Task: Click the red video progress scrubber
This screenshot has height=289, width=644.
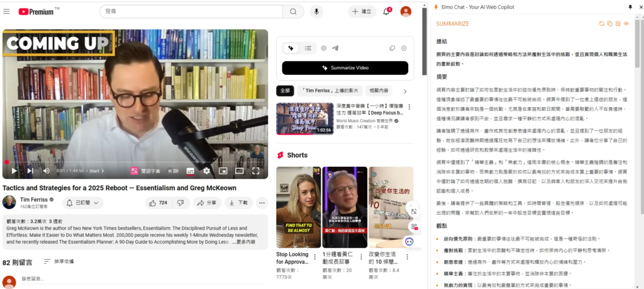Action: tap(6, 162)
